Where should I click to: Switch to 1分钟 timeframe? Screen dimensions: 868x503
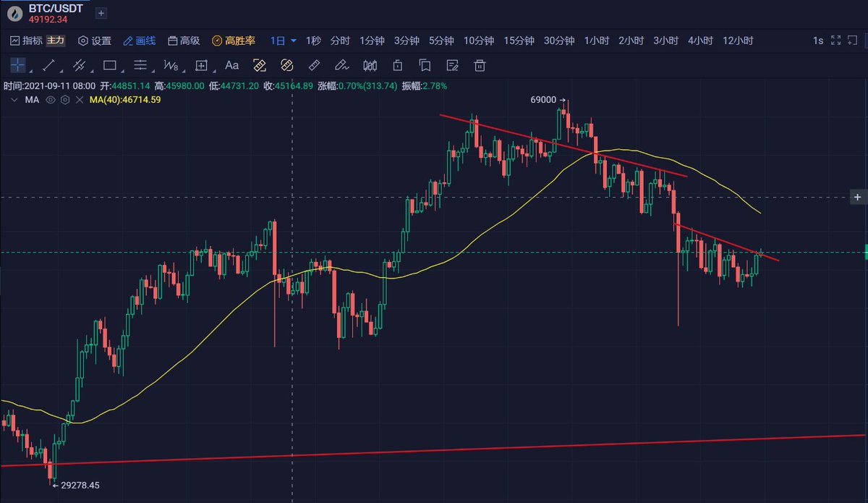[x=372, y=41]
